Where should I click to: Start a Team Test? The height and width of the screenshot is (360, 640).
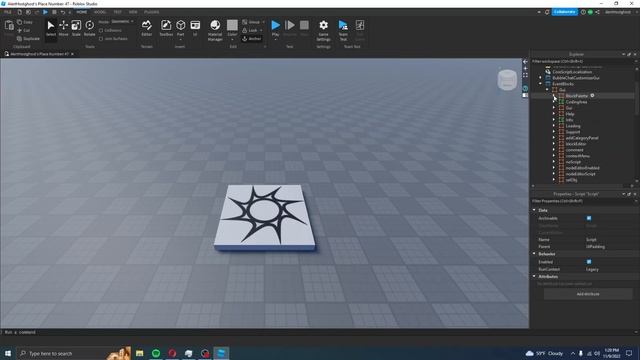343,30
